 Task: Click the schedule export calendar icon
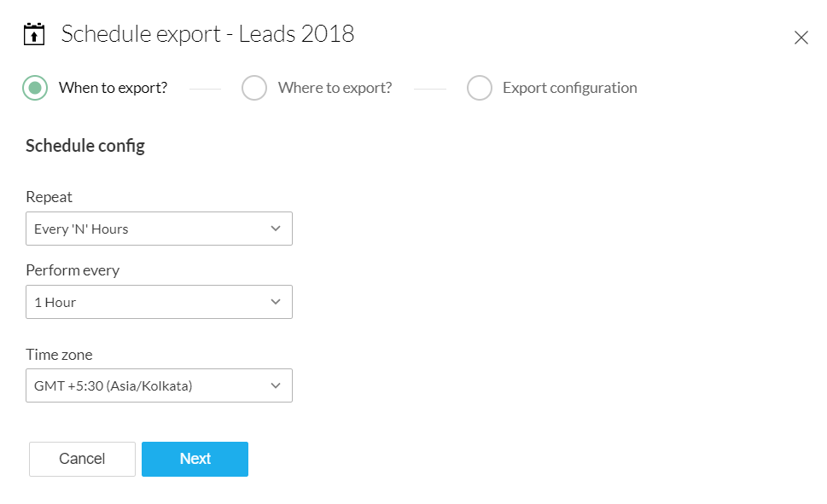click(34, 35)
